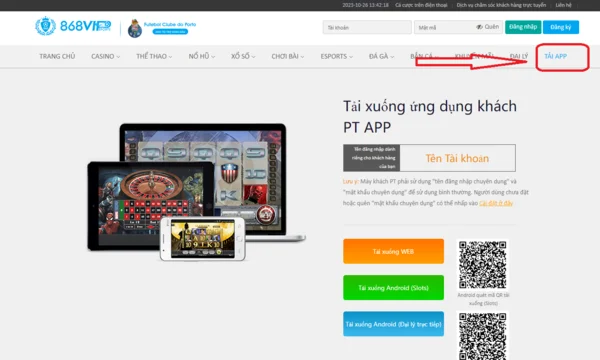The image size is (600, 360).
Task: Click Cá cược trên điện thoại top link
Action: pyautogui.click(x=421, y=5)
